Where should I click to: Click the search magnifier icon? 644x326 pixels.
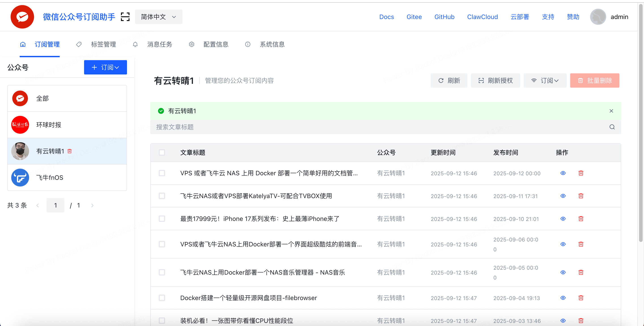(x=612, y=127)
